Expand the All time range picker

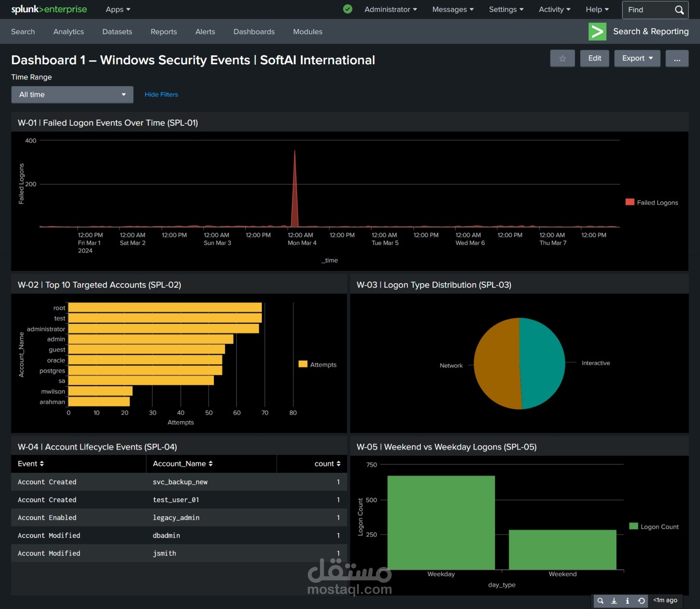pos(72,94)
